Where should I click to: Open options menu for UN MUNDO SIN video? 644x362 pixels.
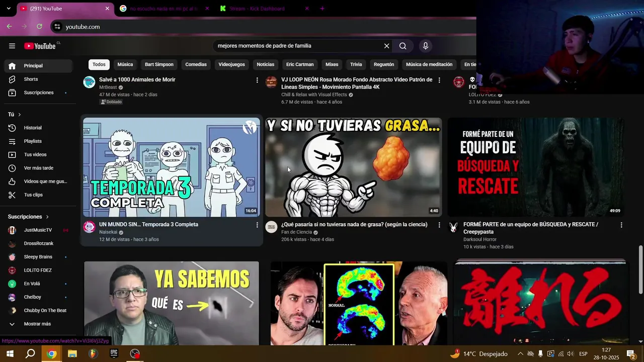(x=257, y=225)
